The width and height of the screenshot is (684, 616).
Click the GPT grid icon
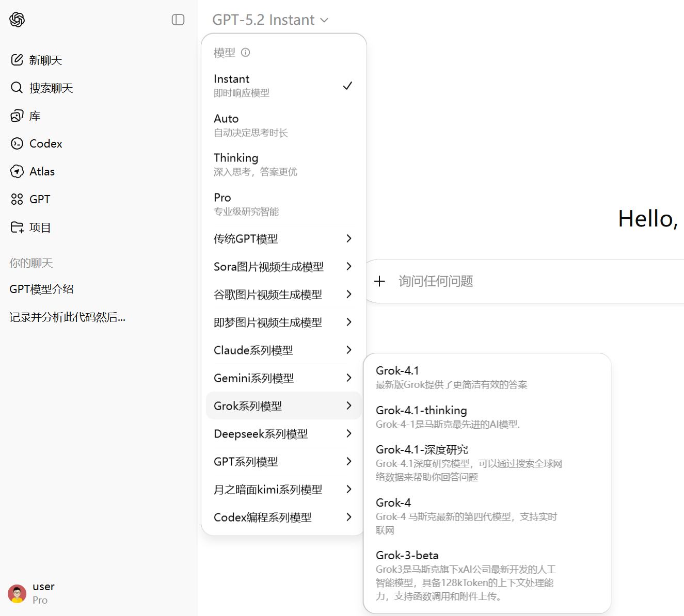[x=17, y=199]
